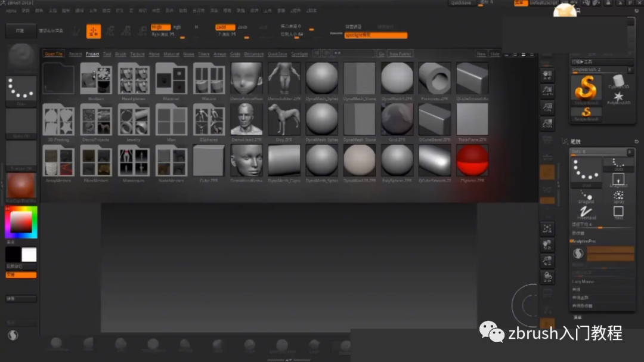This screenshot has width=644, height=362.
Task: Switch to the Tool tab in LightBox
Action: [x=107, y=54]
